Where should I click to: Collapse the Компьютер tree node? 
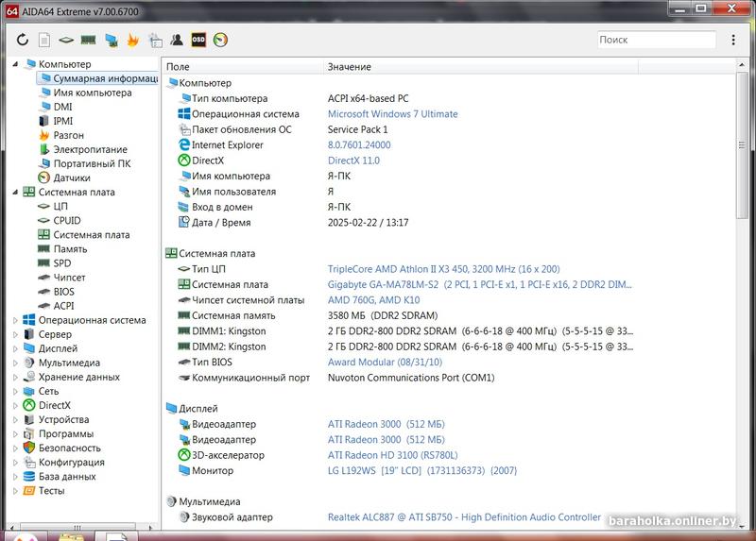pyautogui.click(x=15, y=63)
